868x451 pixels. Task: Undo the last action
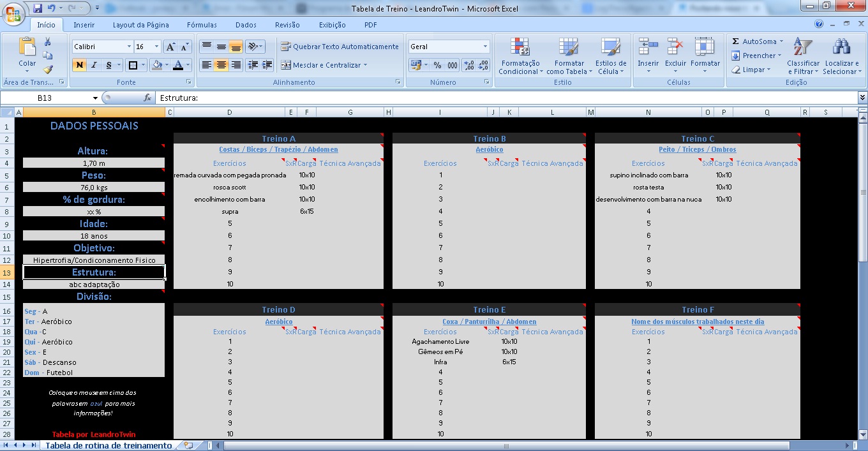click(x=51, y=8)
